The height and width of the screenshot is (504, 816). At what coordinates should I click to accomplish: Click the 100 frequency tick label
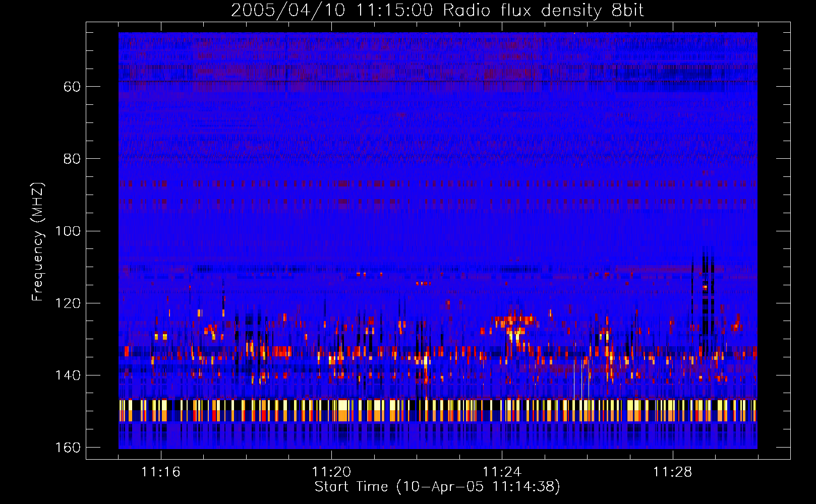pyautogui.click(x=68, y=231)
